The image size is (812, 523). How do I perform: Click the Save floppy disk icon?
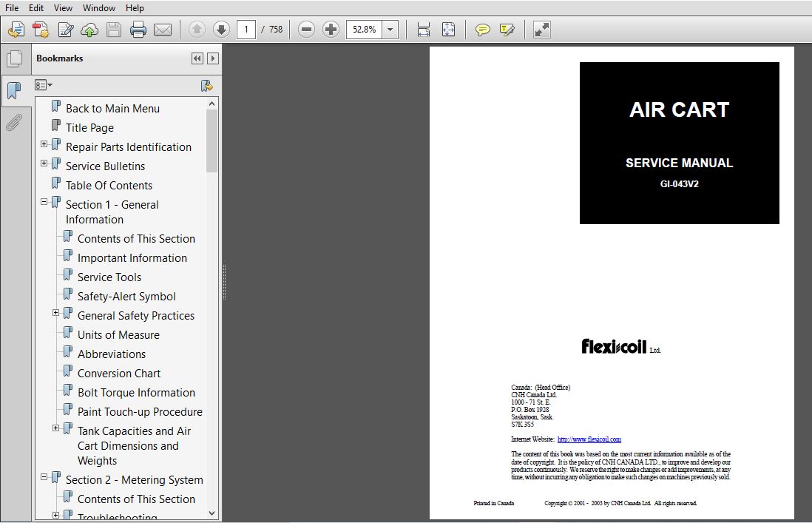113,30
